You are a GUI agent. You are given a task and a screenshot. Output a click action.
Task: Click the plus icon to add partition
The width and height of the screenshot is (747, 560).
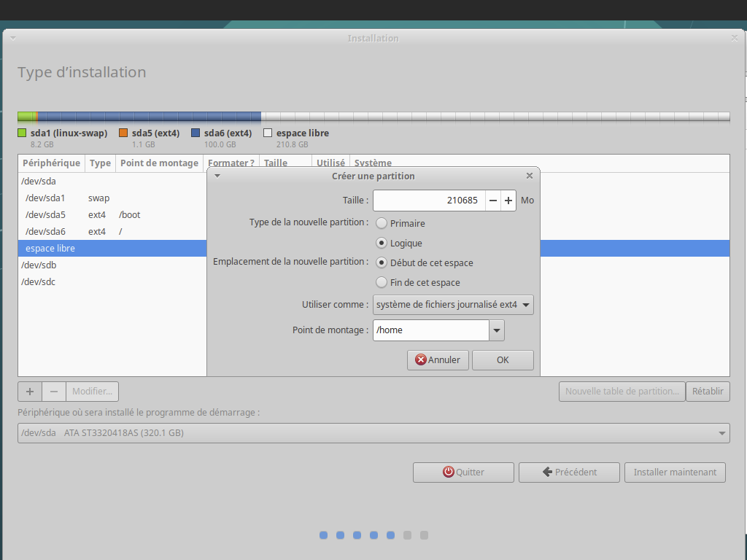point(30,392)
